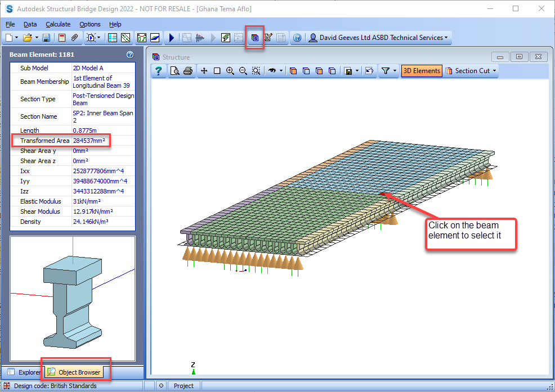555x392 pixels.
Task: Open the Data menu
Action: (x=30, y=24)
